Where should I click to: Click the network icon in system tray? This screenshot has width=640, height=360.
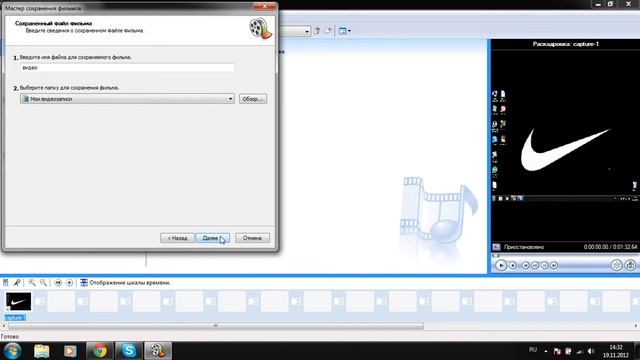[580, 351]
